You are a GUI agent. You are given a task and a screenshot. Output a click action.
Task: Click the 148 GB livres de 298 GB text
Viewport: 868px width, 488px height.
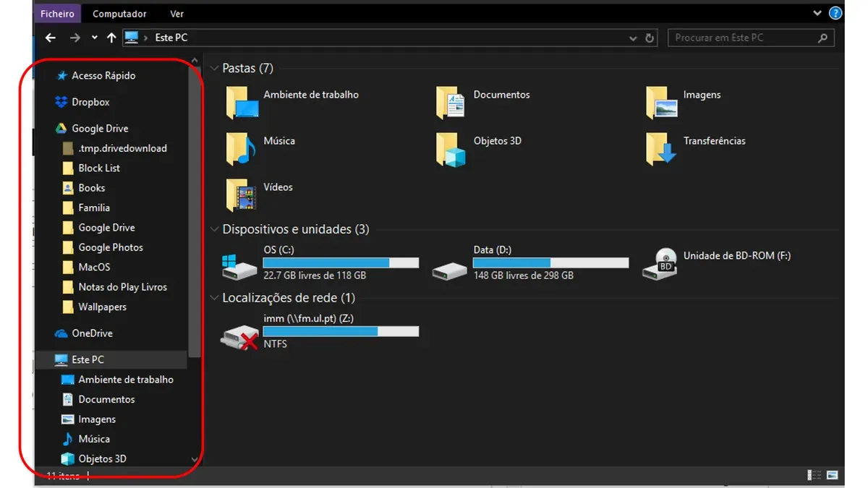point(524,275)
